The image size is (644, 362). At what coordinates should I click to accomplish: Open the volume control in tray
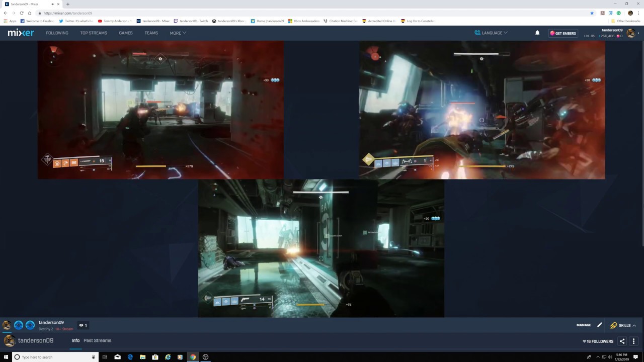pos(611,357)
